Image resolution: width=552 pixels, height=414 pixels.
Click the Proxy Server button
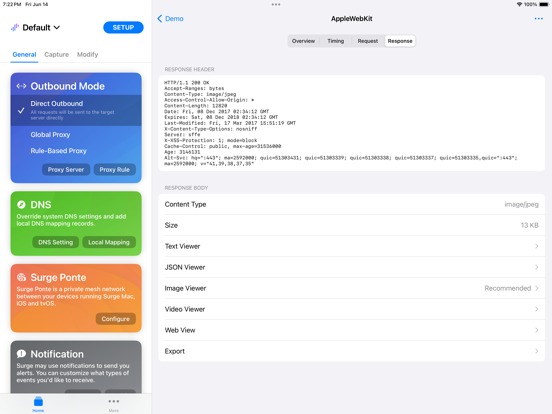[x=66, y=170]
